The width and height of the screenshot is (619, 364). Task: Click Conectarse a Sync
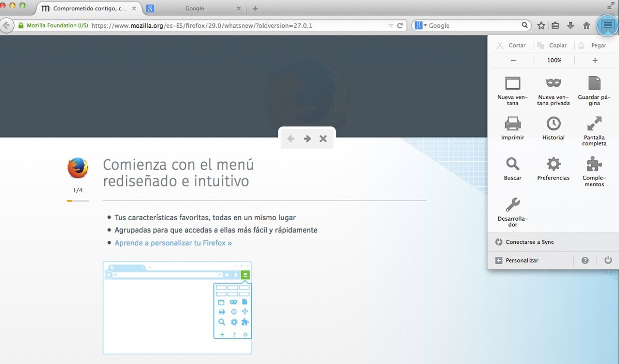coord(526,242)
